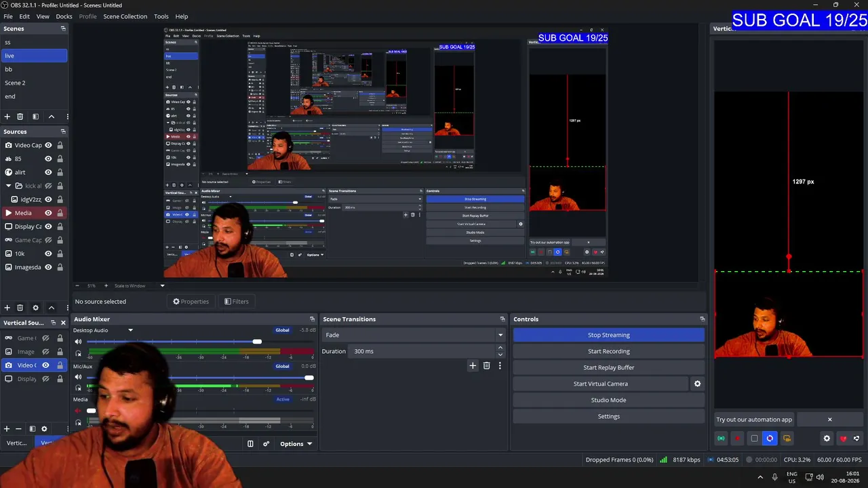Viewport: 868px width, 488px height.
Task: Switch the Audio Mixer to vertical layout
Action: coord(250,444)
